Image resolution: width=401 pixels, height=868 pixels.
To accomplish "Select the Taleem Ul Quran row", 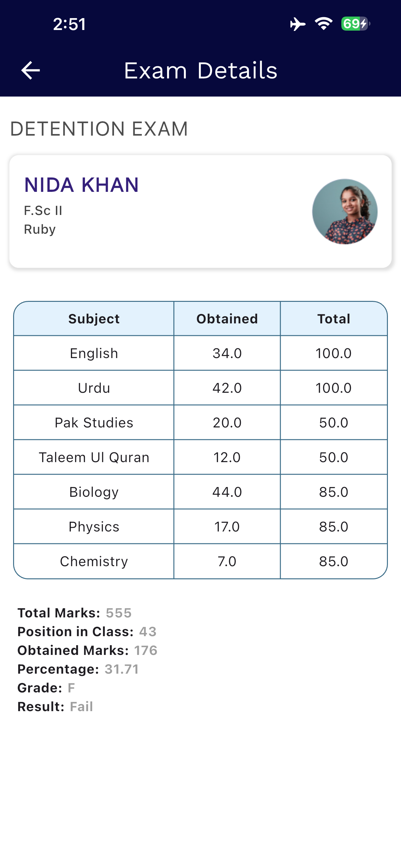I will click(200, 457).
